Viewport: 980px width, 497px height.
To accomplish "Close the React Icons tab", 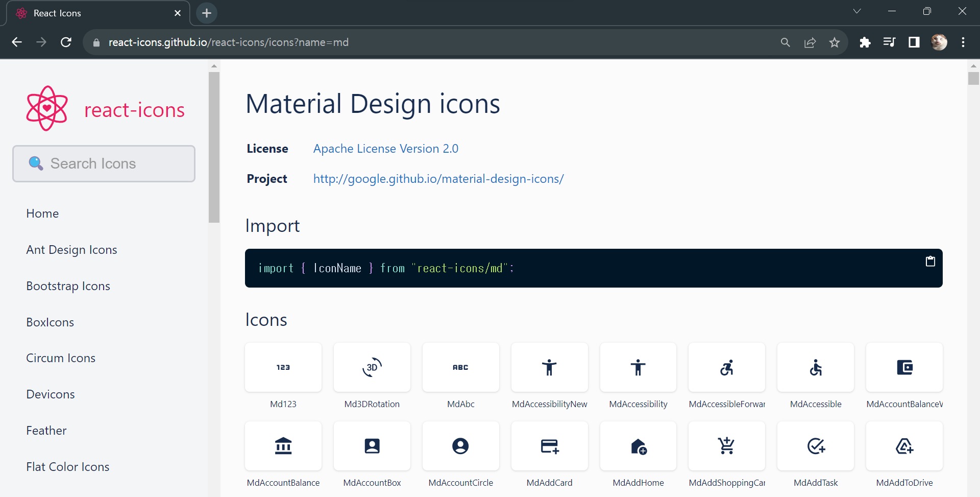I will pyautogui.click(x=178, y=13).
